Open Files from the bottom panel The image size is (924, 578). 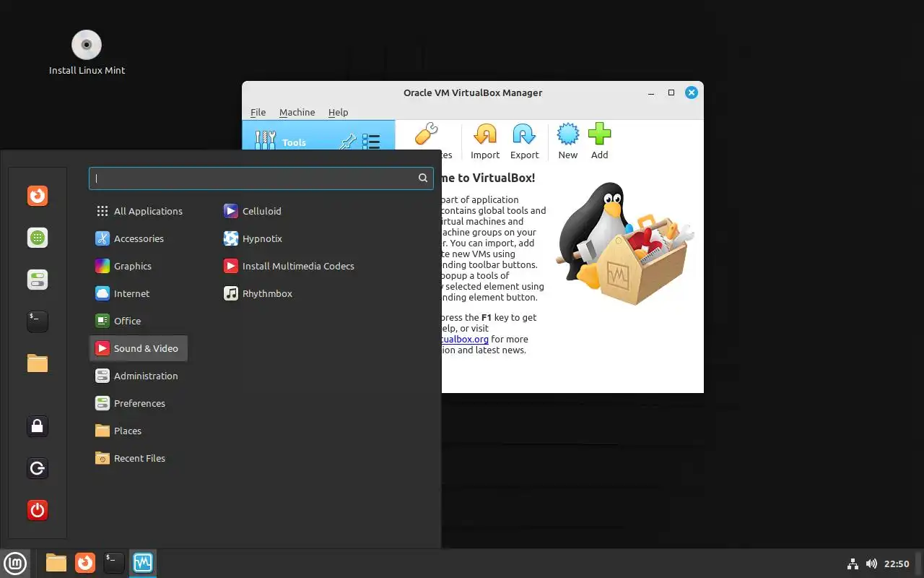coord(56,563)
